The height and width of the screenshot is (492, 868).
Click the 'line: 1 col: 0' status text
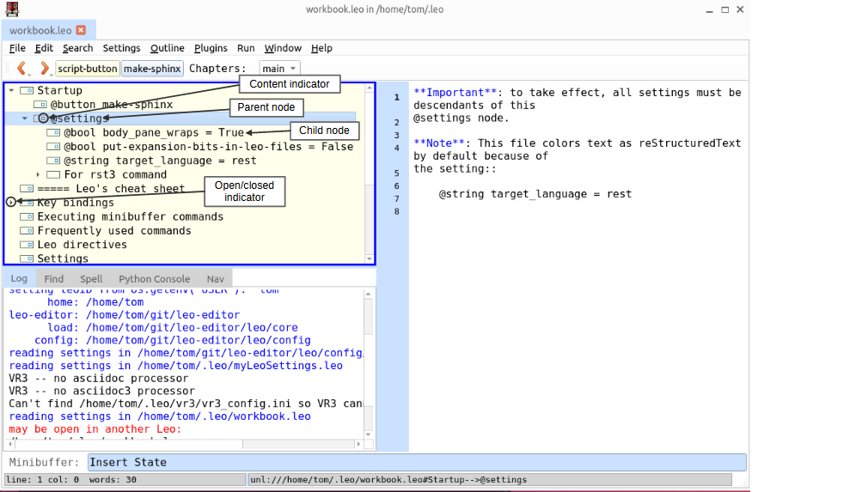(43, 479)
